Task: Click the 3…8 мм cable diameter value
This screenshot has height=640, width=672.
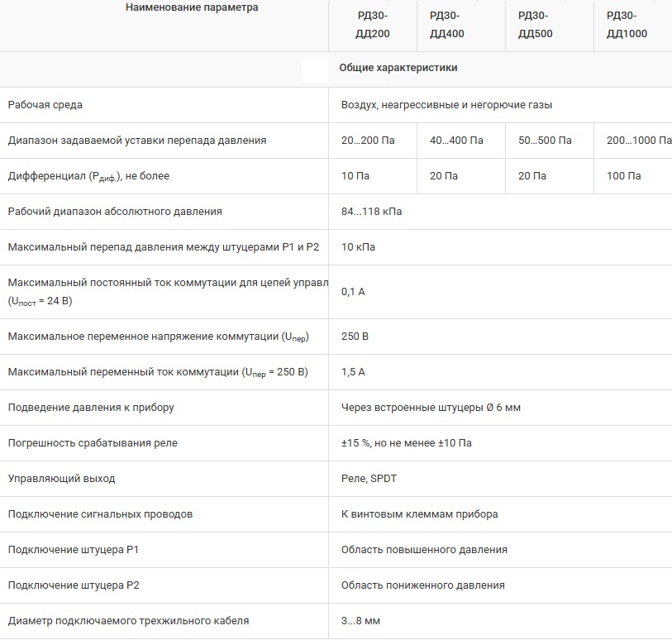Action: coord(360,621)
